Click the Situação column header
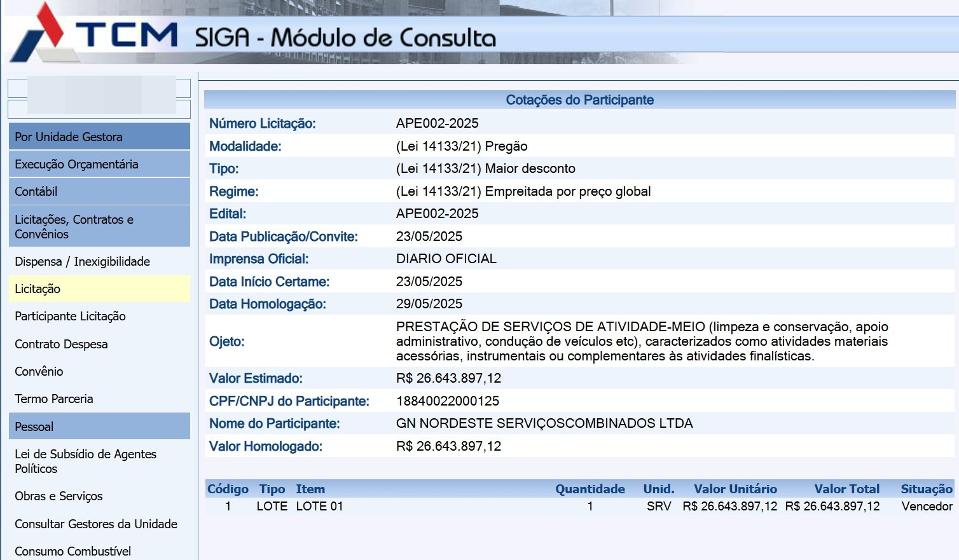The height and width of the screenshot is (560, 959). click(926, 489)
